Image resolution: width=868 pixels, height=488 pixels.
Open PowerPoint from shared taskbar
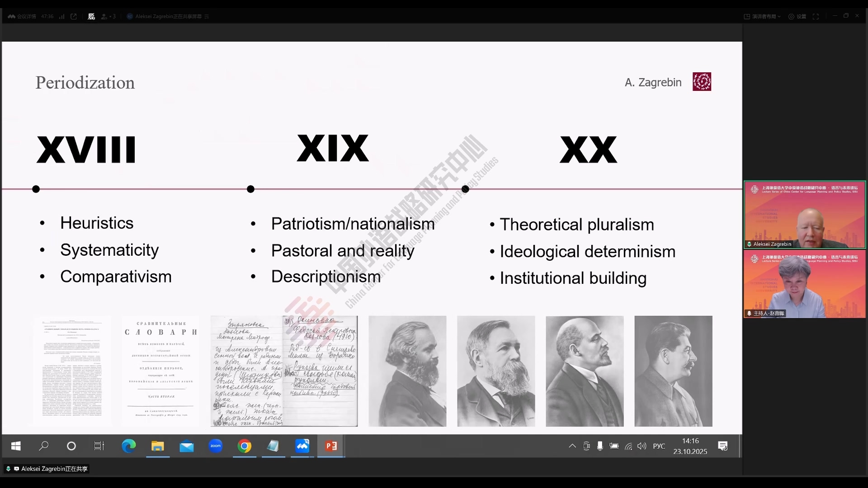point(331,446)
